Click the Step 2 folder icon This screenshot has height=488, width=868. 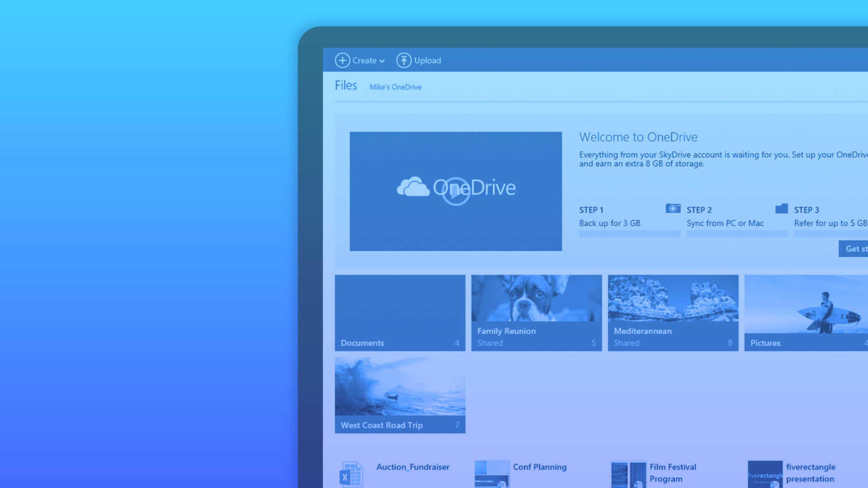(x=782, y=208)
